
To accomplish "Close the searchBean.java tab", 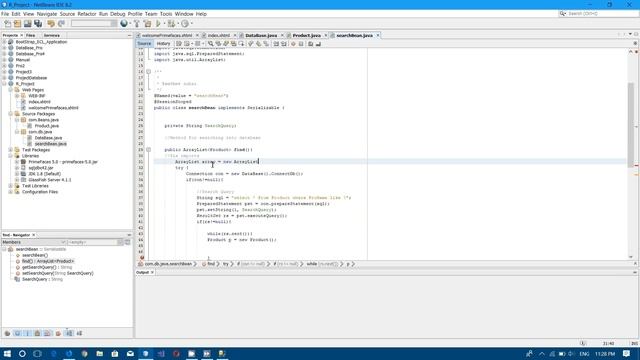I will [x=378, y=36].
